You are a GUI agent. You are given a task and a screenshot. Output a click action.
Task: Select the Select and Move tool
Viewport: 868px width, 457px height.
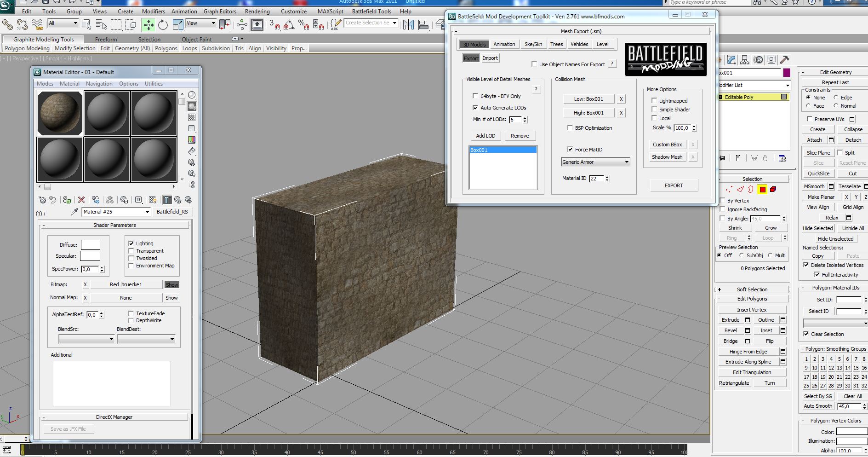[148, 25]
